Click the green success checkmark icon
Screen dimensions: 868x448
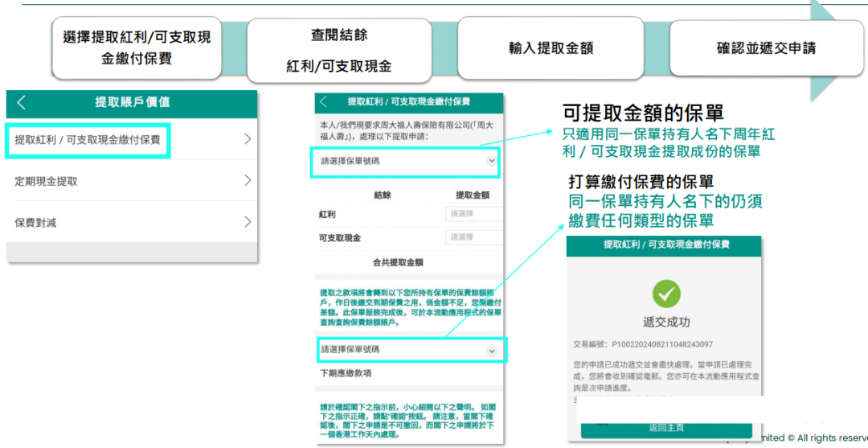[665, 294]
